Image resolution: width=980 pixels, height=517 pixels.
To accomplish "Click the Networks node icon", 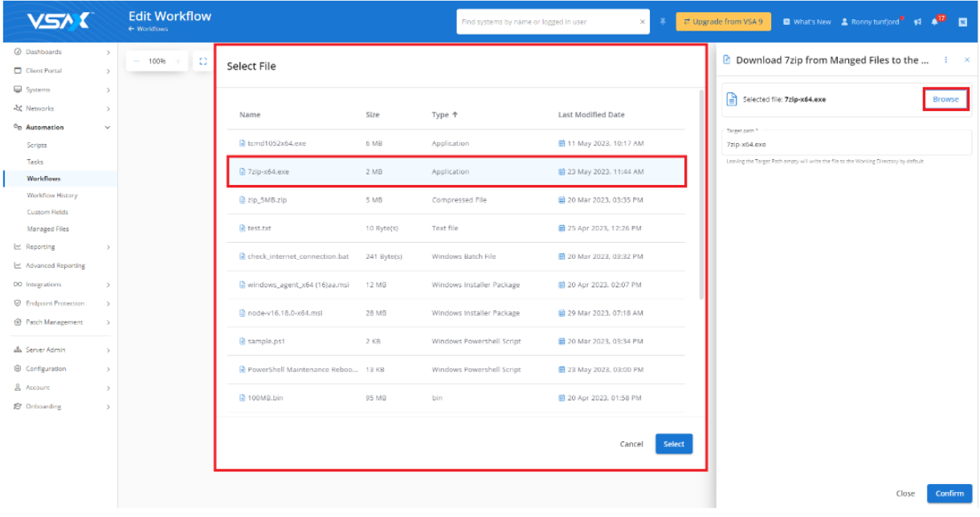I will (x=18, y=108).
